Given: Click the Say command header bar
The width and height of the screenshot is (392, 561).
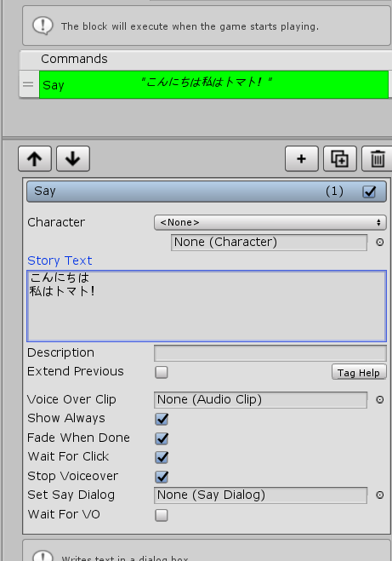Looking at the screenshot, I should [x=207, y=192].
